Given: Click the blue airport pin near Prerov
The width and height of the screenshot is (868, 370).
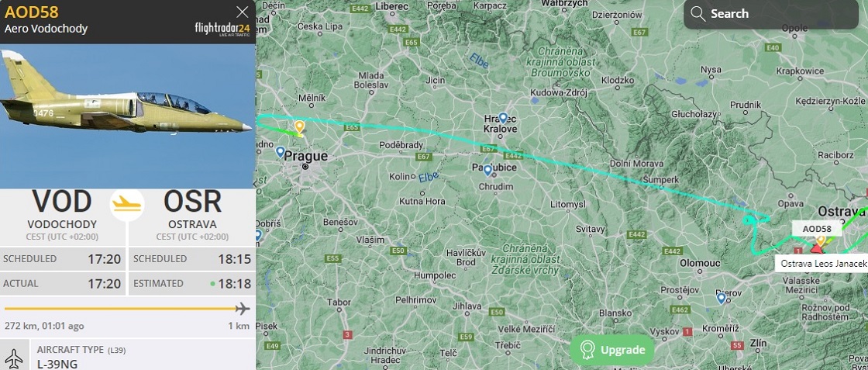Looking at the screenshot, I should tap(721, 299).
